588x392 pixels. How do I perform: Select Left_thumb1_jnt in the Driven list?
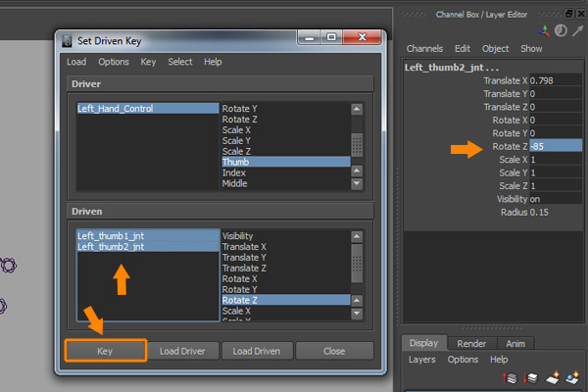point(148,236)
